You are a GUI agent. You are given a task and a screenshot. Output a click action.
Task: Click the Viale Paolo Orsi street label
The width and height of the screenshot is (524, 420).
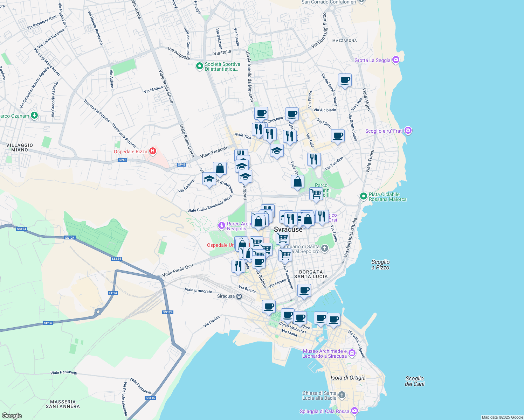(x=178, y=270)
